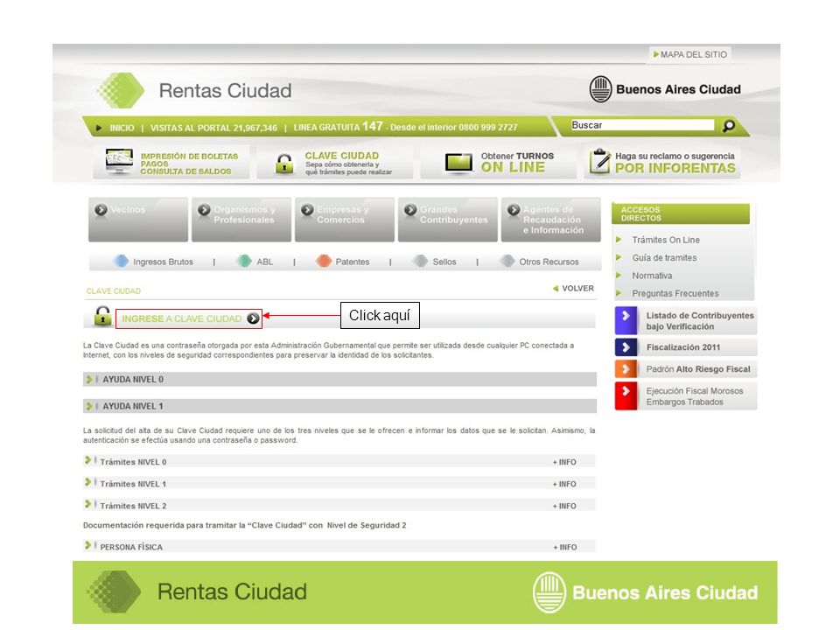Open the Patentes section
840x630 pixels.
point(353,262)
